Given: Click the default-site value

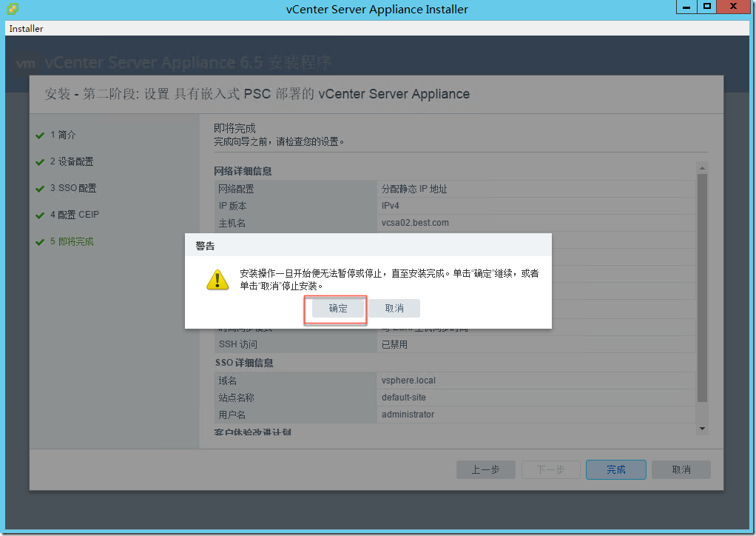Looking at the screenshot, I should pyautogui.click(x=404, y=398).
